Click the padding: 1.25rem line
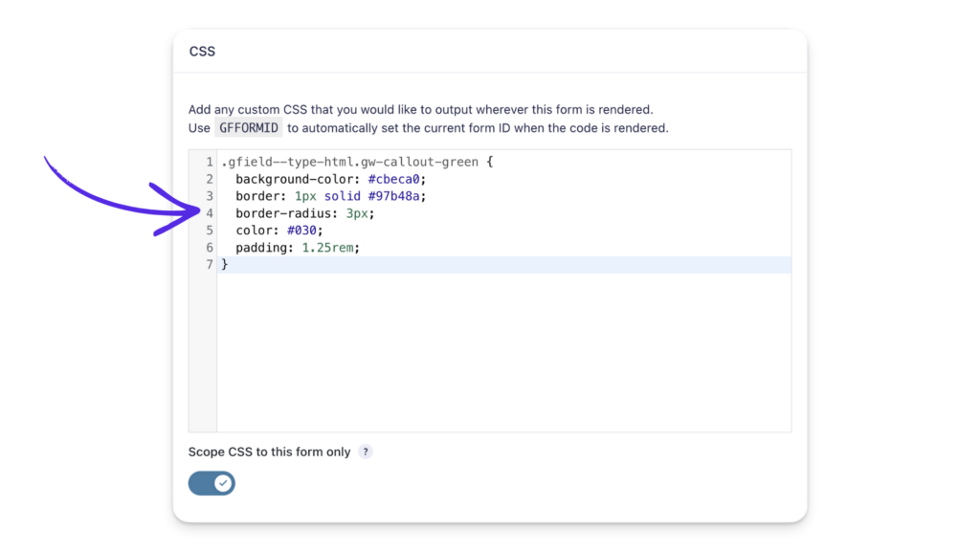980x551 pixels. tap(298, 248)
